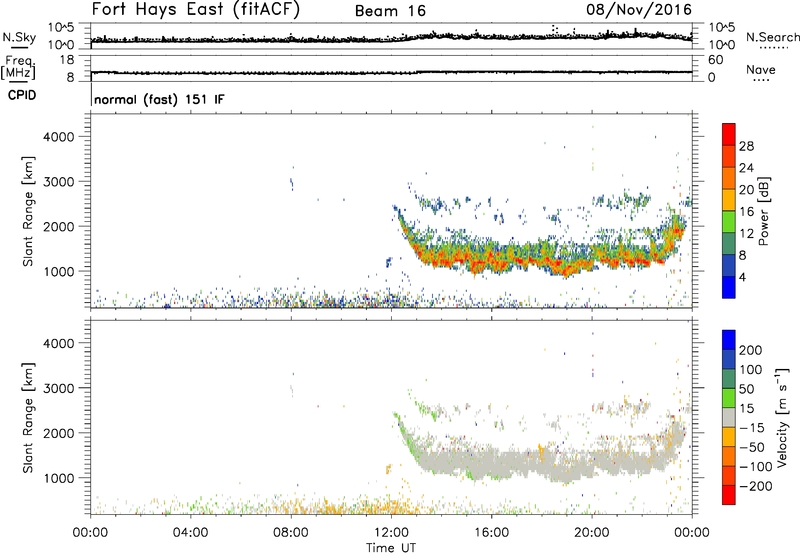
Task: Click the 'Power [dB]' colorbar label
Action: point(764,211)
